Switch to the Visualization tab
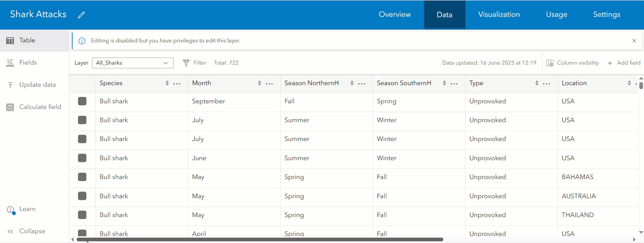The image size is (644, 243). 499,14
